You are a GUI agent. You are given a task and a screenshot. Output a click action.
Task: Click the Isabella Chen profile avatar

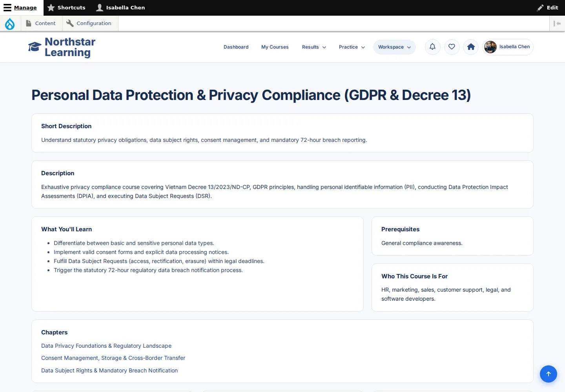tap(490, 47)
